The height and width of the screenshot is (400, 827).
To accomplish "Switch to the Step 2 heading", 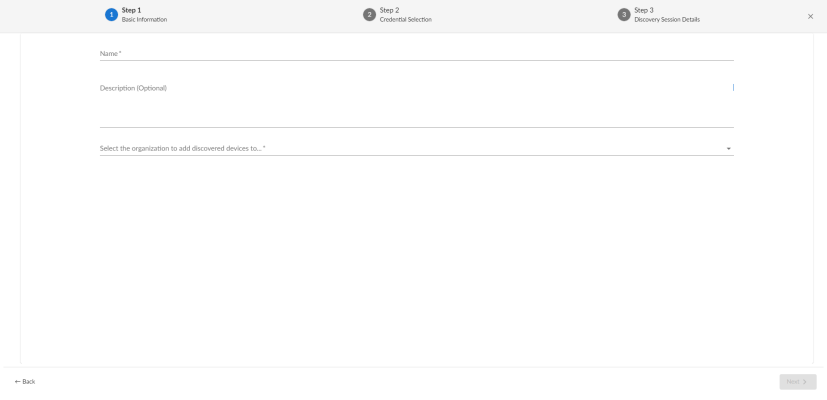I will coord(389,10).
